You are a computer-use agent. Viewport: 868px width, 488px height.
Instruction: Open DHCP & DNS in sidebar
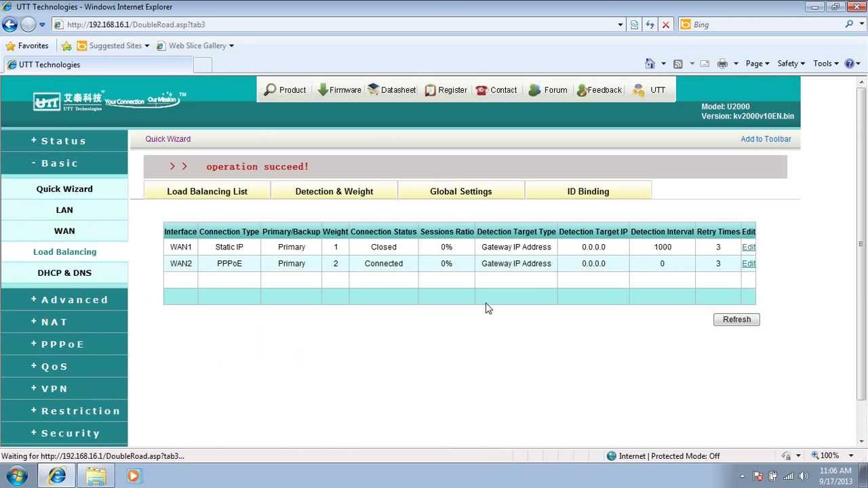click(64, 272)
